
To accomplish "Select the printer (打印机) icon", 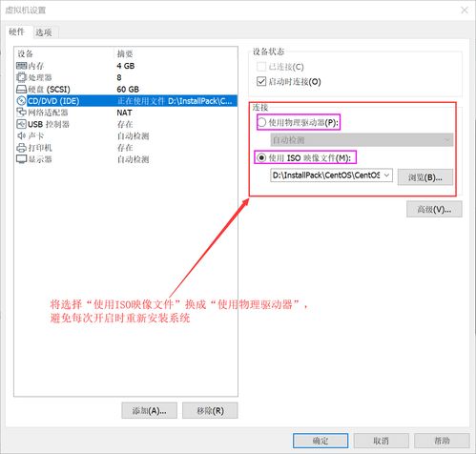I will [21, 148].
